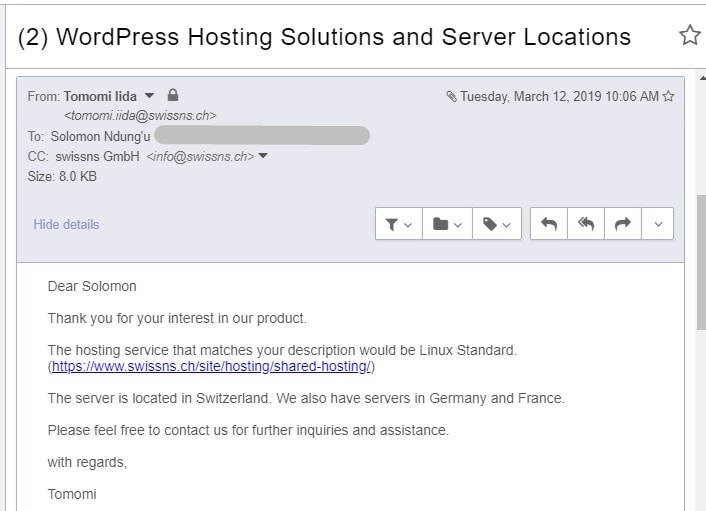Click Hide details link
Viewport: 706px width, 511px height.
point(66,224)
